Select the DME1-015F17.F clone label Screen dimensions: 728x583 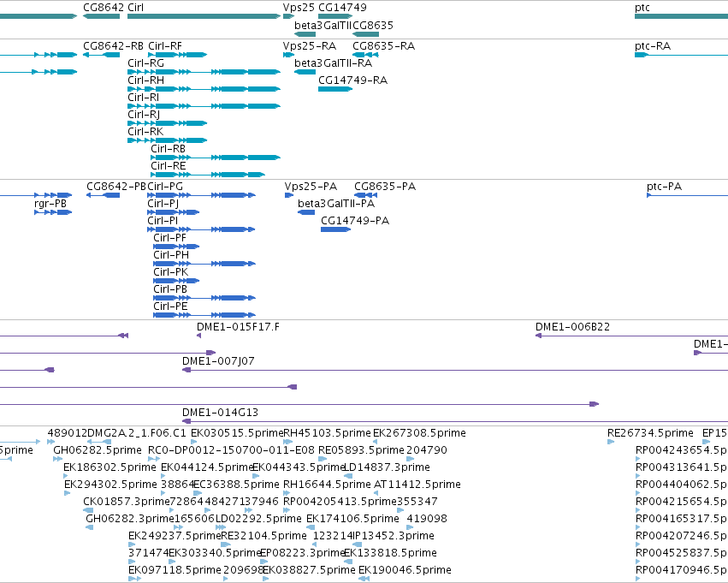click(x=238, y=327)
